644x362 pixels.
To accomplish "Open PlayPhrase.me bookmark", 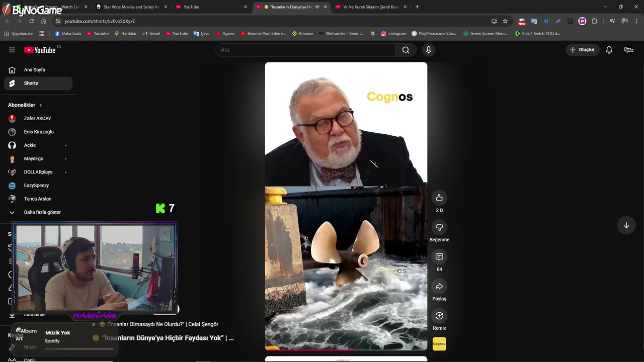I will (434, 34).
